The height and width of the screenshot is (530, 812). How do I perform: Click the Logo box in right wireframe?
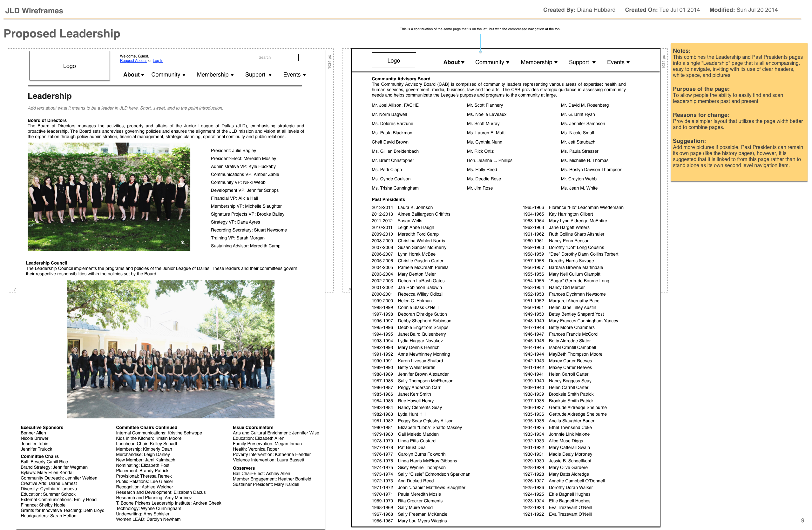393,60
